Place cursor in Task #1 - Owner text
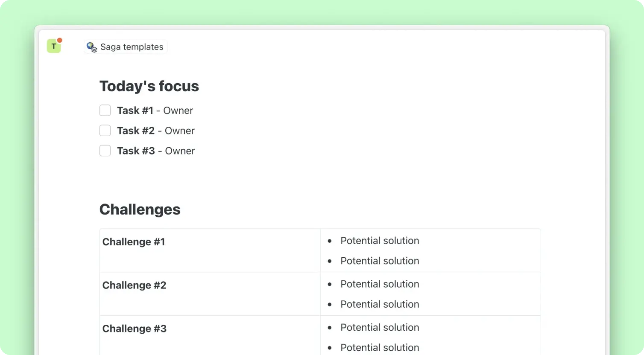This screenshot has width=644, height=355. (x=155, y=111)
